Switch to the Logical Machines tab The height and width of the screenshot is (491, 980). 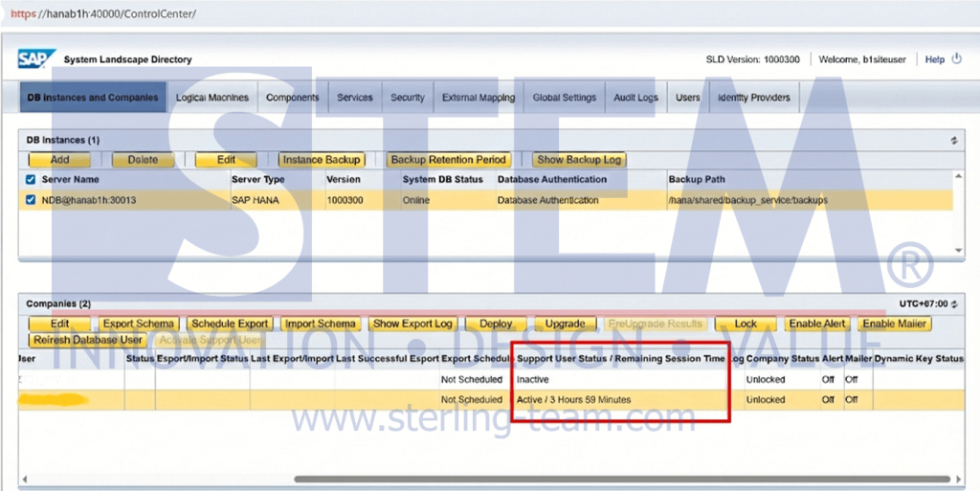click(x=212, y=98)
